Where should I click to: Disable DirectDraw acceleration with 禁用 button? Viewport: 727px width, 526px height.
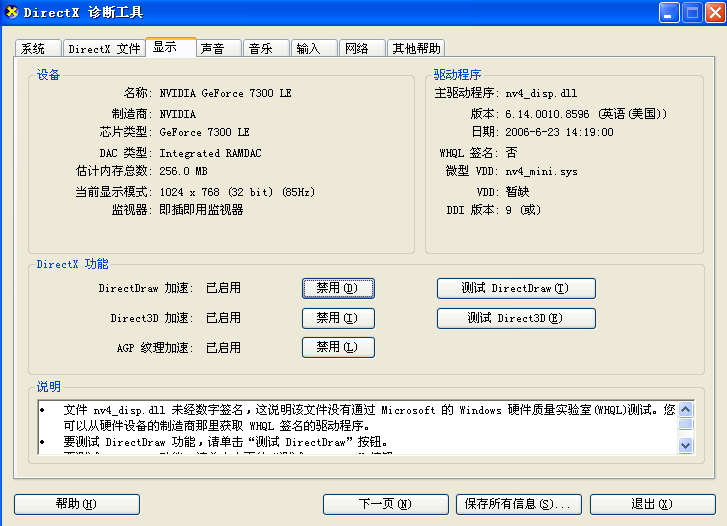[338, 288]
